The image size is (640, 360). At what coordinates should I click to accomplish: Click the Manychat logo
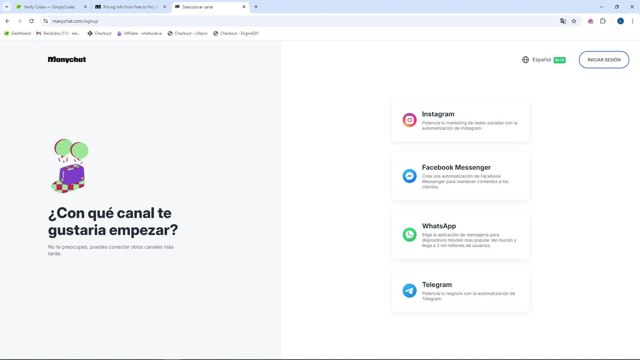[x=67, y=60]
